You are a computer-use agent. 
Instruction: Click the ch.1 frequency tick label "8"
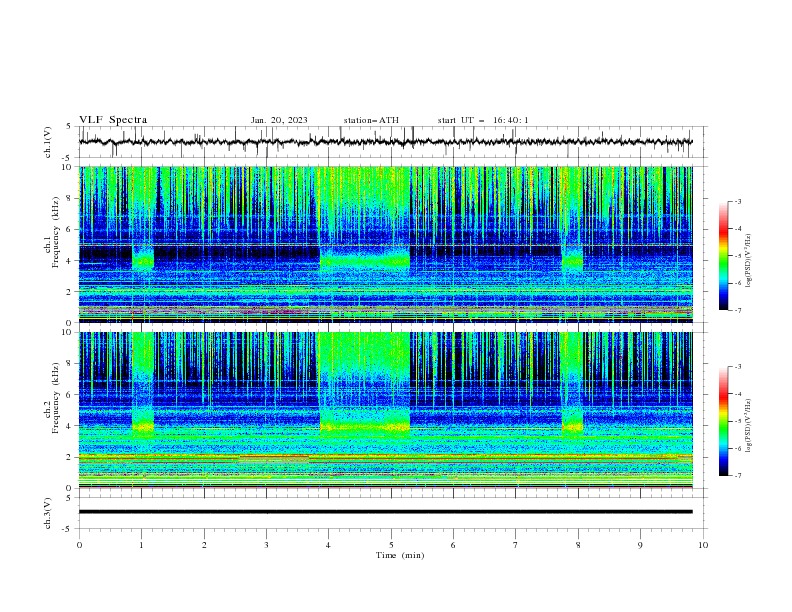pos(70,198)
